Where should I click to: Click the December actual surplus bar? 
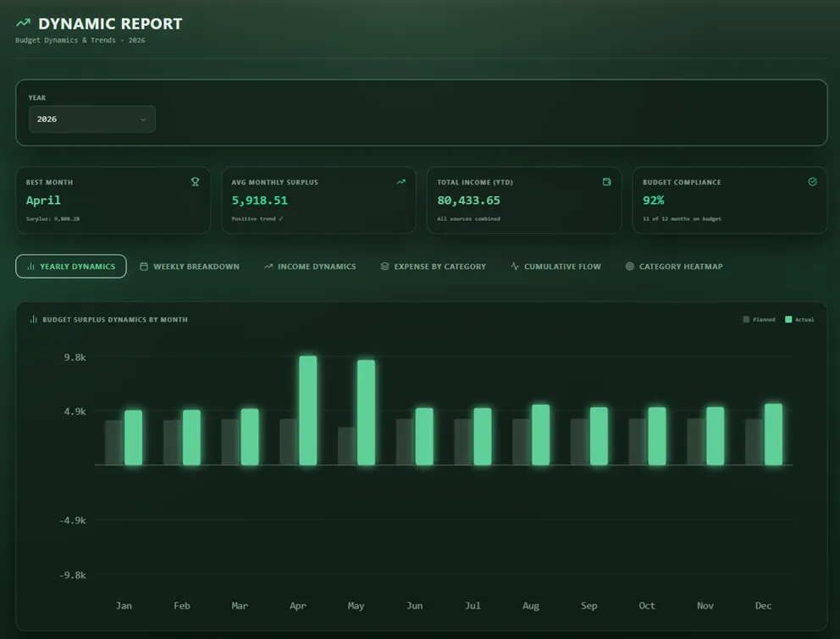pyautogui.click(x=773, y=434)
